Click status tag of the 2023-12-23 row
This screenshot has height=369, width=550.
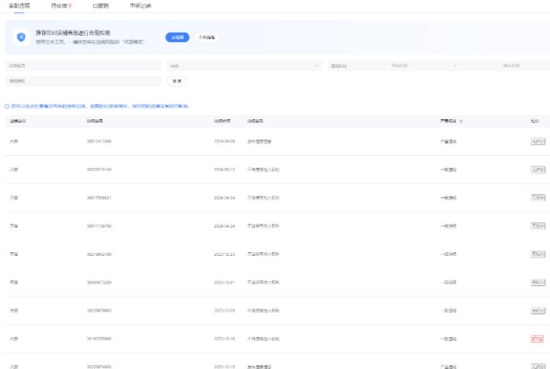[538, 254]
